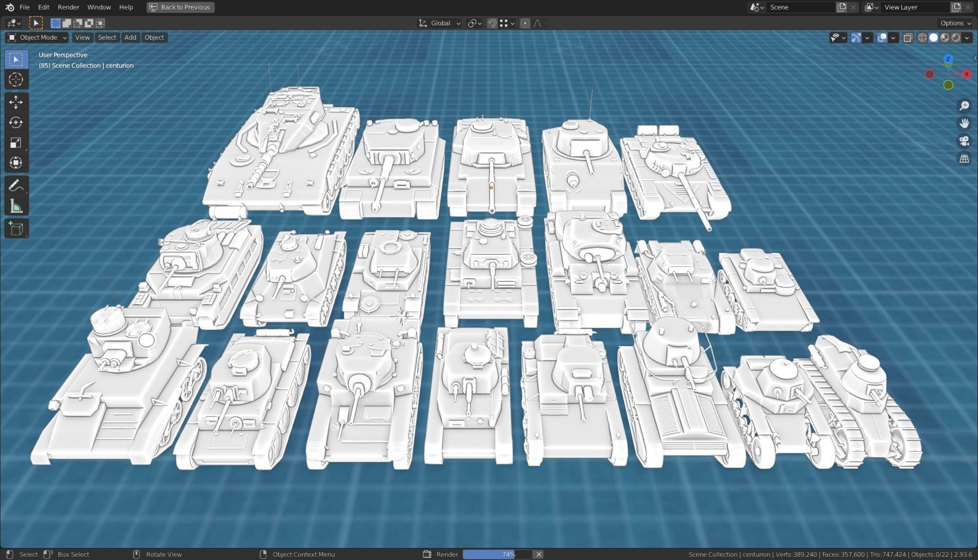The width and height of the screenshot is (978, 560).
Task: Choose the Scale tool
Action: (x=16, y=143)
